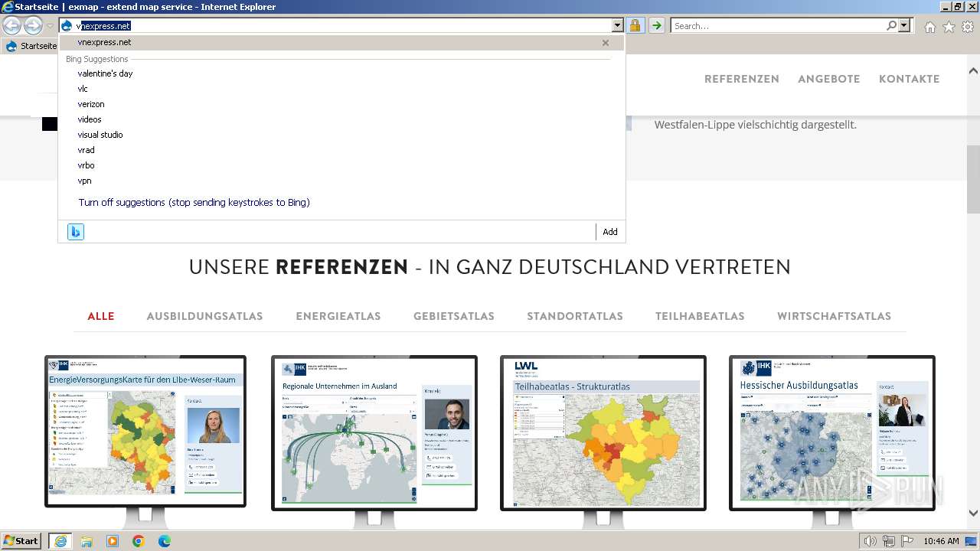The width and height of the screenshot is (980, 551).
Task: Open File Explorer folder taskbar icon
Action: (x=87, y=541)
